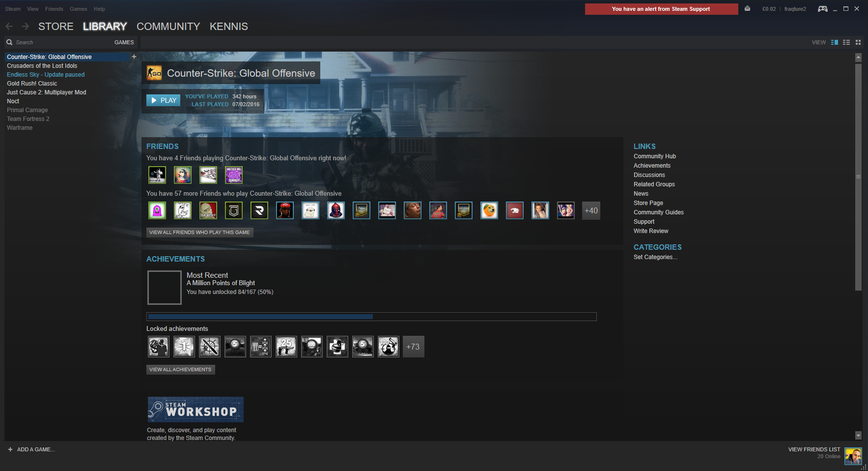Viewport: 868px width, 471px height.
Task: Open the GAMES filter dropdown
Action: (x=124, y=42)
